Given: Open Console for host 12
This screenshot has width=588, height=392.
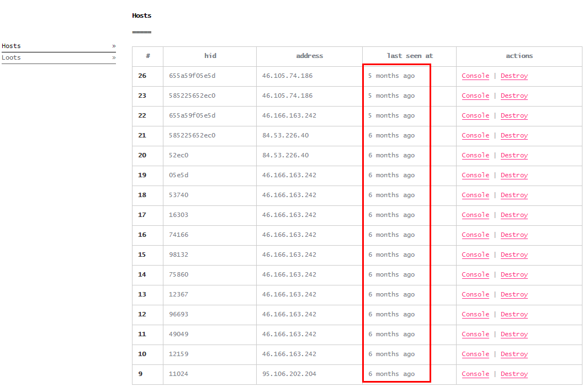Looking at the screenshot, I should pos(475,314).
